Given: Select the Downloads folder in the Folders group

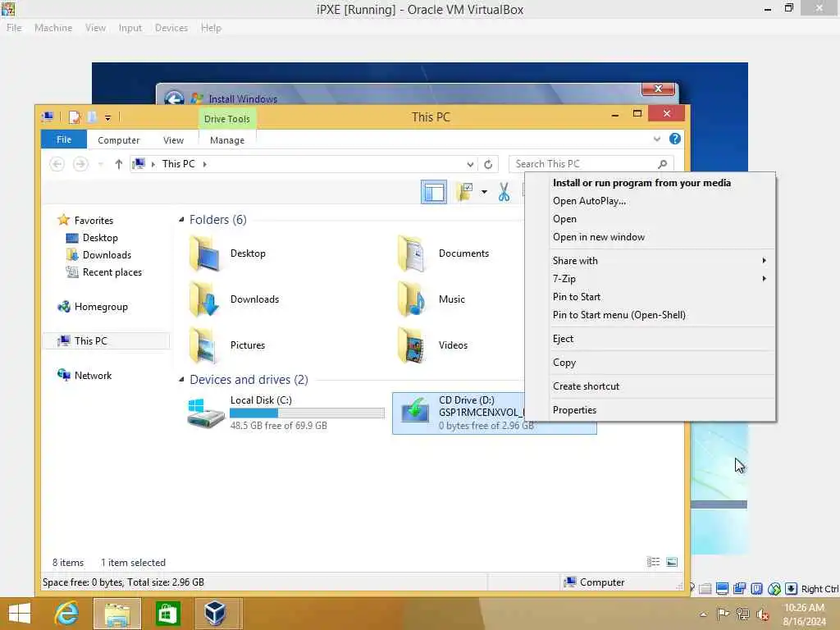Looking at the screenshot, I should coord(234,299).
